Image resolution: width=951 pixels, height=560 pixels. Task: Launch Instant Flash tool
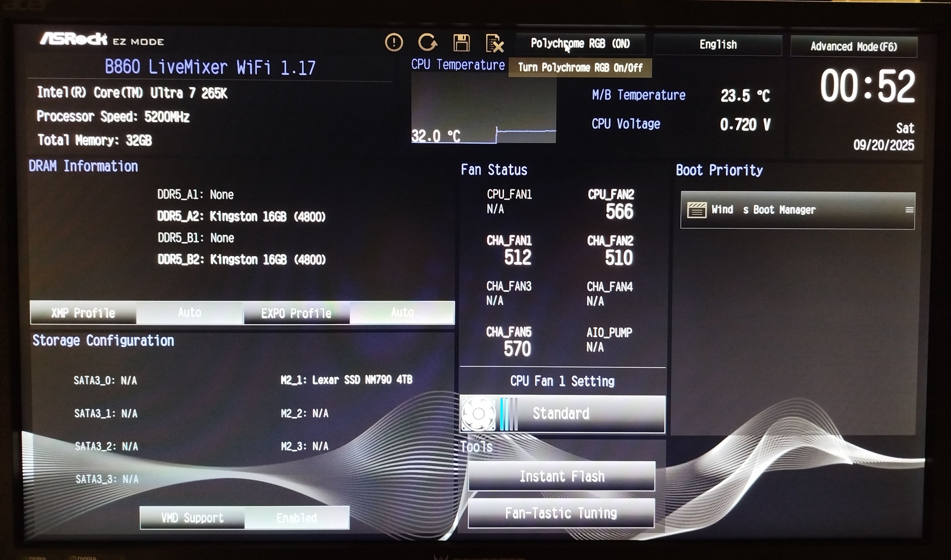[x=562, y=476]
